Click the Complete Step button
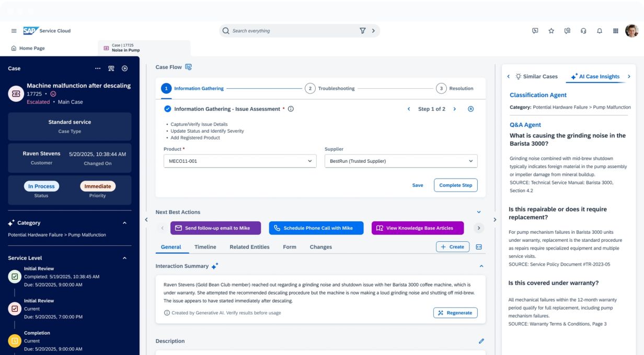The width and height of the screenshot is (644, 355). [455, 185]
